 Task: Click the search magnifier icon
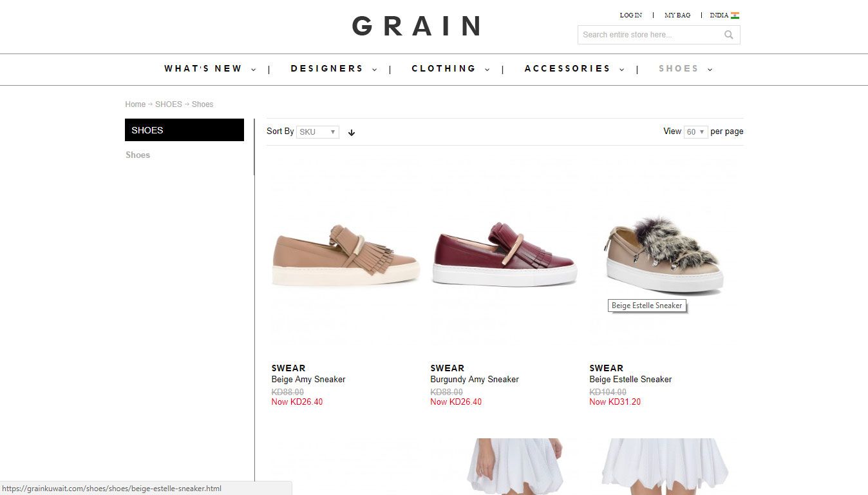[x=728, y=35]
